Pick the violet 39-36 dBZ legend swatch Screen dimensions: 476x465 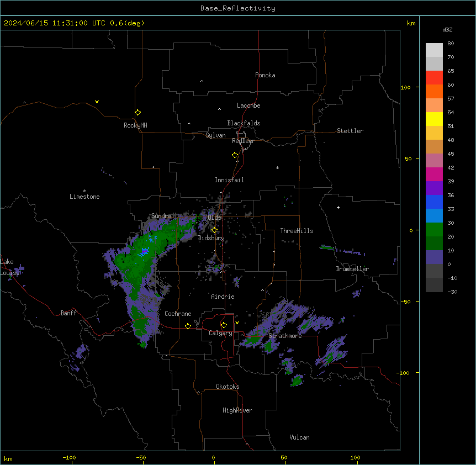[434, 188]
